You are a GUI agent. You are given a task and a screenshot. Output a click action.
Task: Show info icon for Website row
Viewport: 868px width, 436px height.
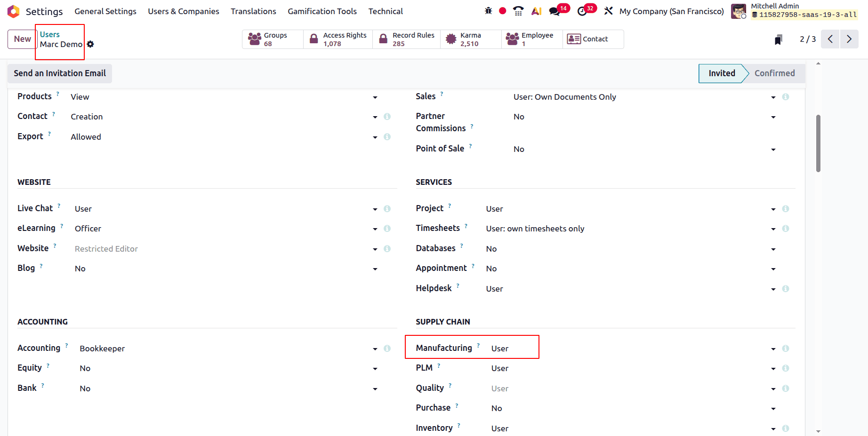click(387, 249)
